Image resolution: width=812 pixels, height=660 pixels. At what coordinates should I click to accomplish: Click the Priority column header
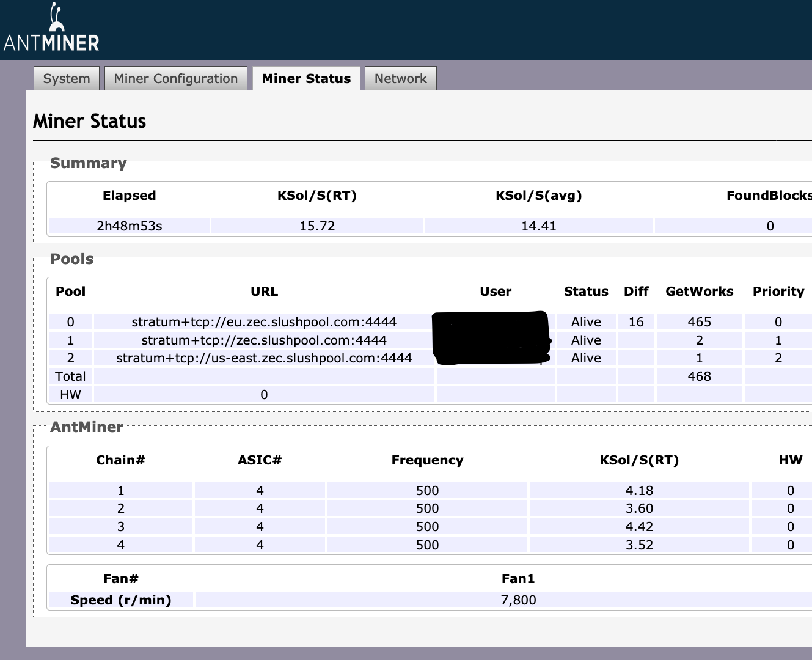(778, 291)
